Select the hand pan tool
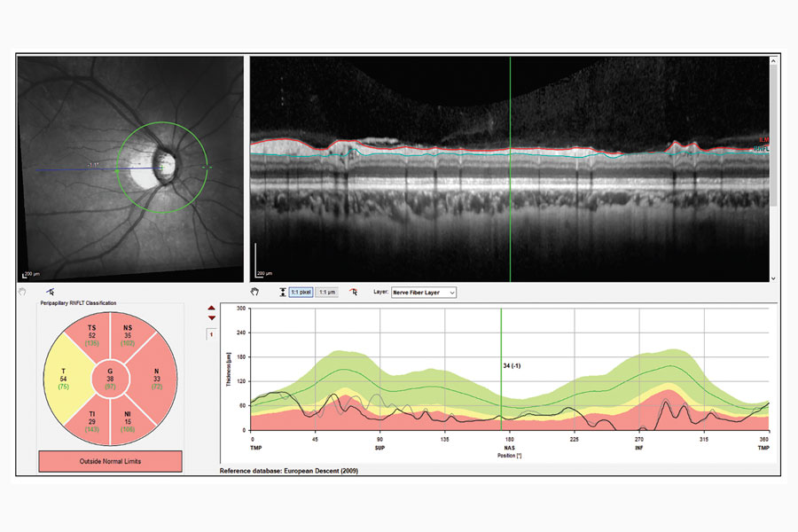Screen dimensions: 798x532 click(256, 292)
